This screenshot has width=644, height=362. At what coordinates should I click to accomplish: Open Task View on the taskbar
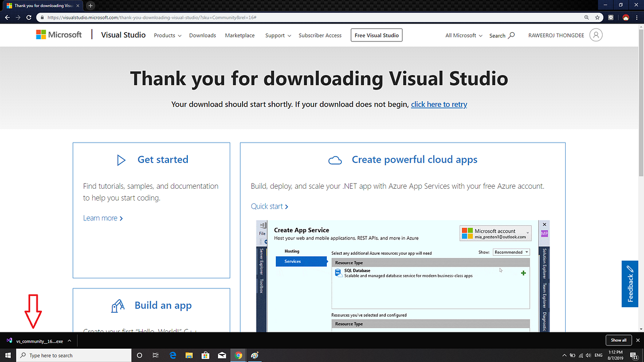tap(156, 355)
